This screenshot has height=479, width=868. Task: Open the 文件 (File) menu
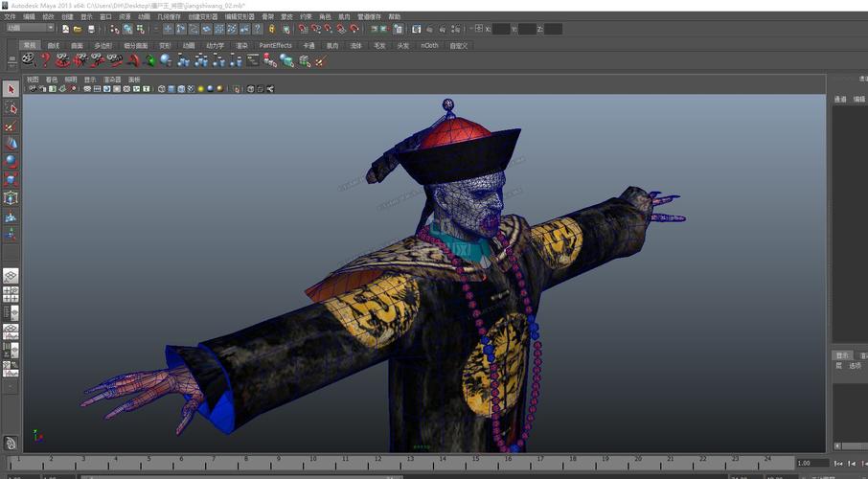10,16
